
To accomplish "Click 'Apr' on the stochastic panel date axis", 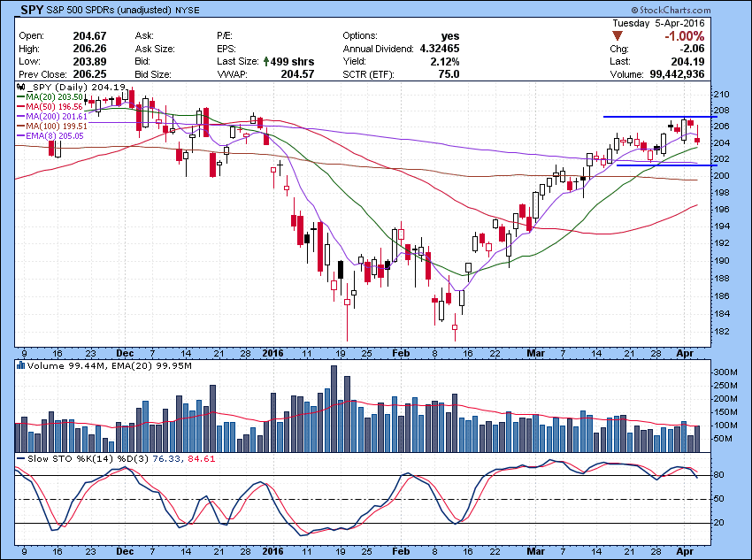I will [685, 551].
